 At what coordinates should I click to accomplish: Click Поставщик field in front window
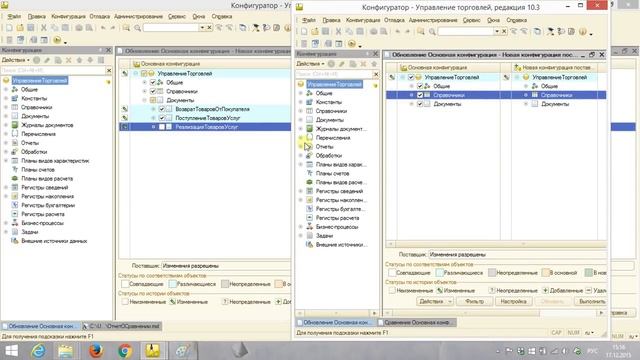(517, 254)
